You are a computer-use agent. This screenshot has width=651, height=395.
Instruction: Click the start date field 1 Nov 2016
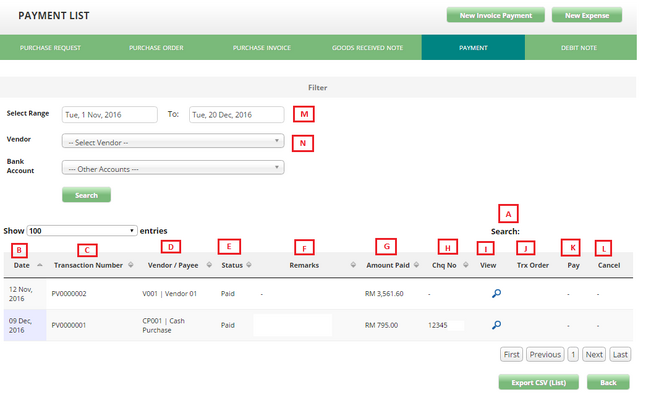point(110,115)
